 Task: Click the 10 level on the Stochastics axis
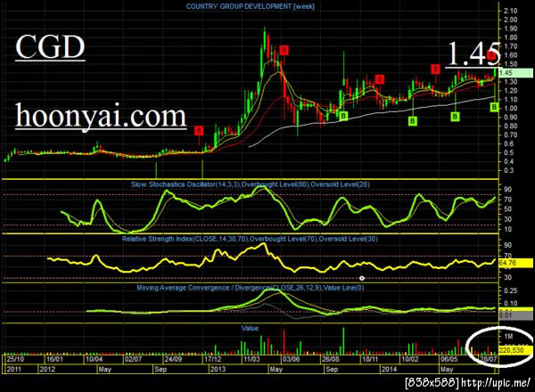507,229
